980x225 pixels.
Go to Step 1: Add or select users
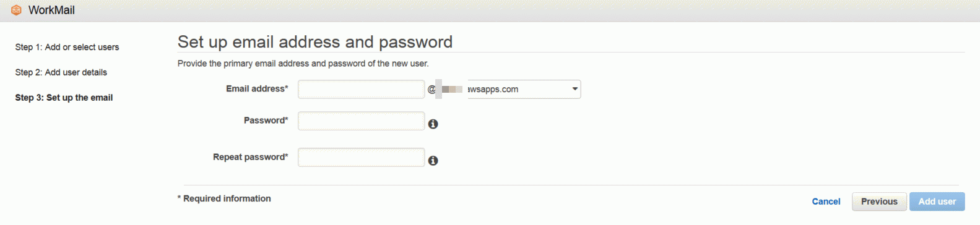pos(67,47)
